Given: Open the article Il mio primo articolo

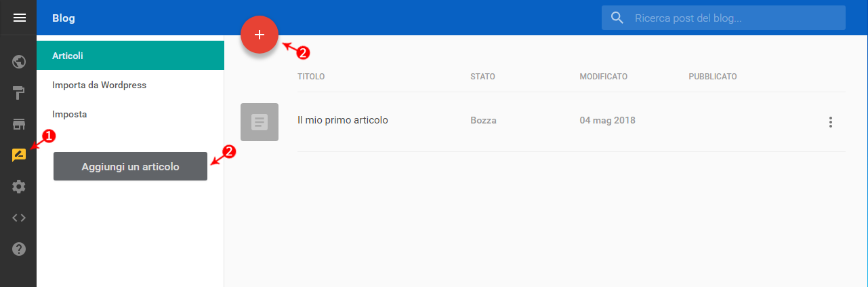Looking at the screenshot, I should coord(343,120).
